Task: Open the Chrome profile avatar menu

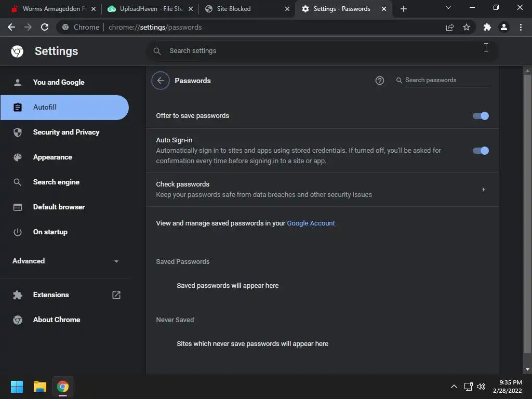Action: click(504, 27)
